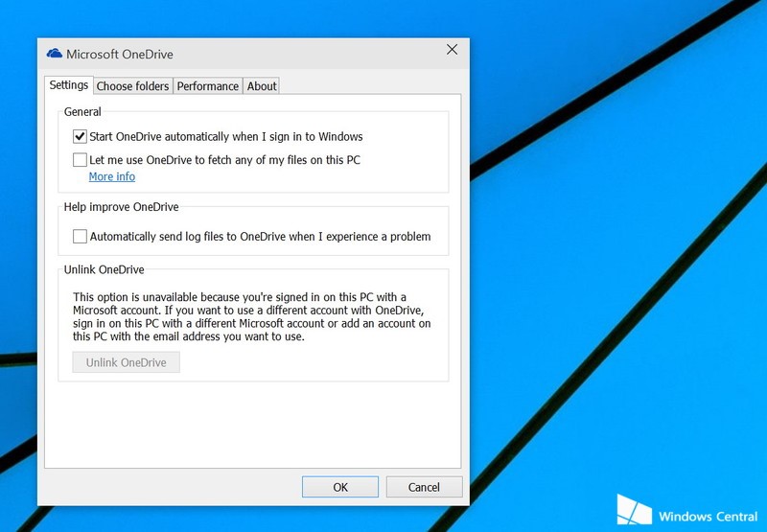Confirm settings with the OK button
This screenshot has height=532, width=767.
340,487
